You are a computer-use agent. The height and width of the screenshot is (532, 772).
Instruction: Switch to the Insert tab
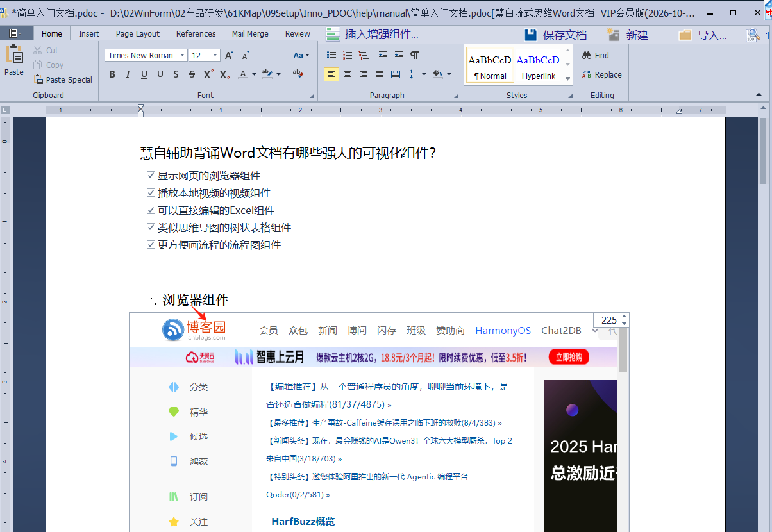[x=89, y=34]
